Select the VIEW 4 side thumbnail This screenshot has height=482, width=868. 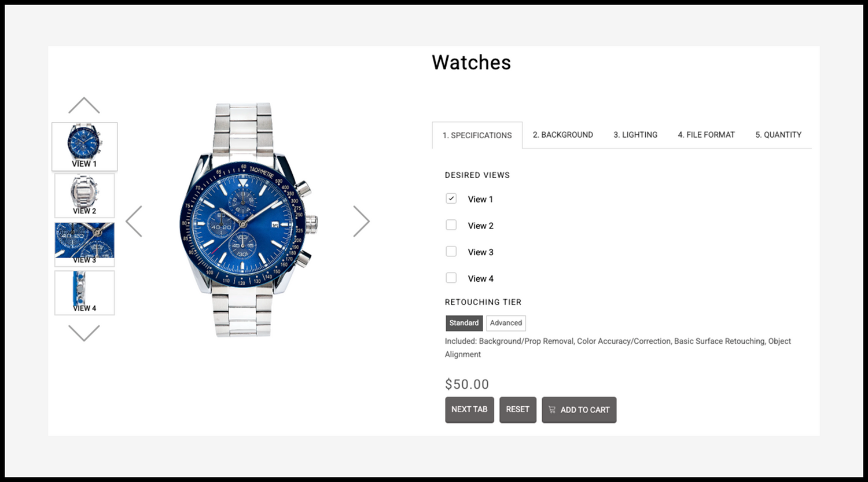click(x=84, y=293)
